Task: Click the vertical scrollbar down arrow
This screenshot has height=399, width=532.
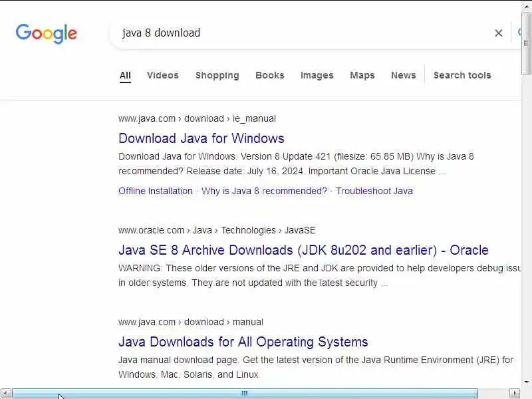Action: (526, 382)
